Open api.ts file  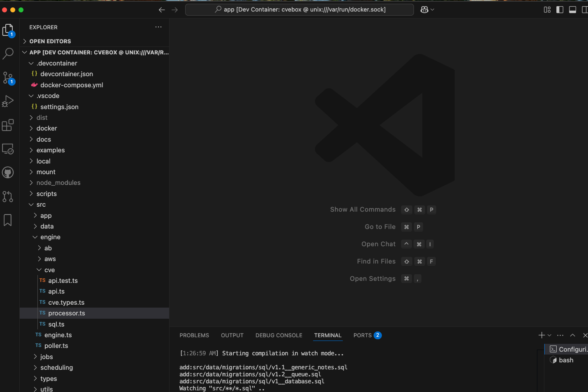(95, 292)
